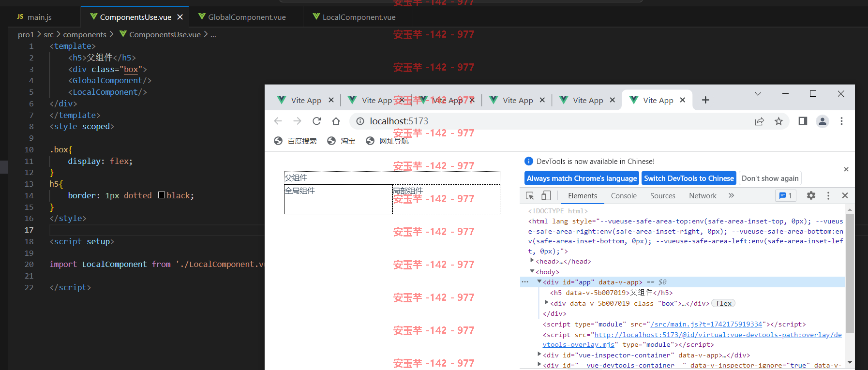Collapse the div id app node
868x370 pixels.
click(x=539, y=281)
